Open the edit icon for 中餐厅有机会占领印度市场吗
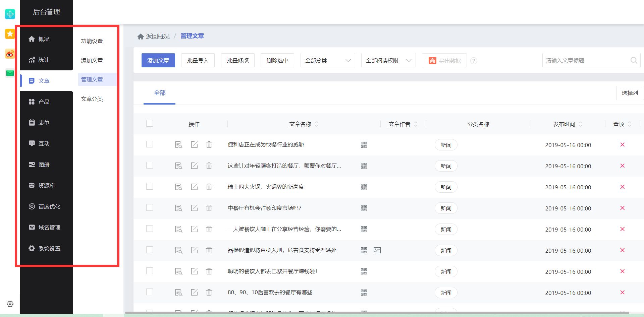 pyautogui.click(x=194, y=208)
